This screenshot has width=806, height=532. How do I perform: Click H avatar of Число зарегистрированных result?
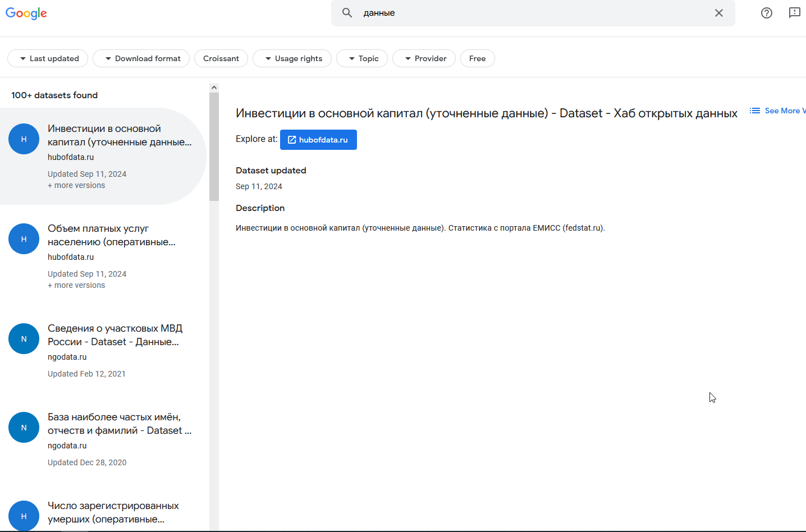(x=24, y=516)
